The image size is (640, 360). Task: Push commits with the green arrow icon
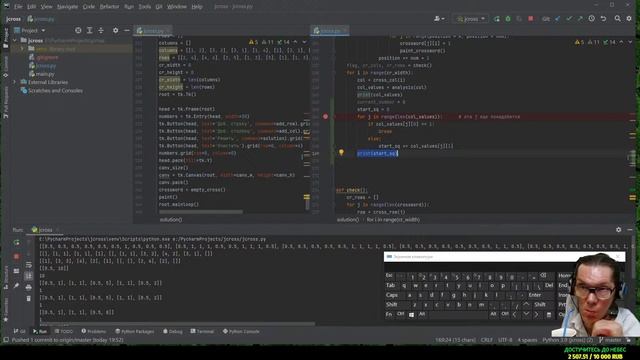pyautogui.click(x=580, y=19)
